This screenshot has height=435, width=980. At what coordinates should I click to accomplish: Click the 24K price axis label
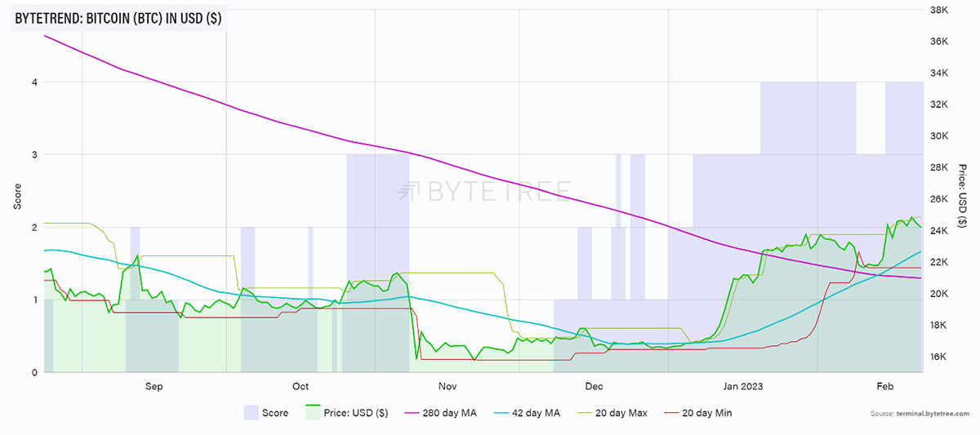pyautogui.click(x=939, y=231)
